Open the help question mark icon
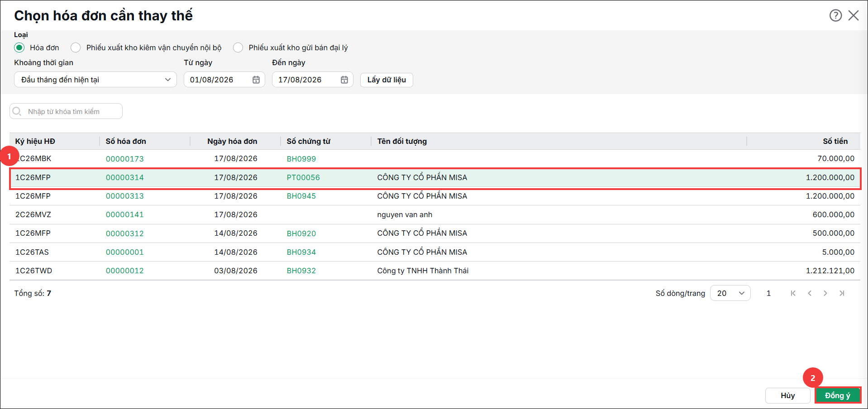 pos(835,15)
